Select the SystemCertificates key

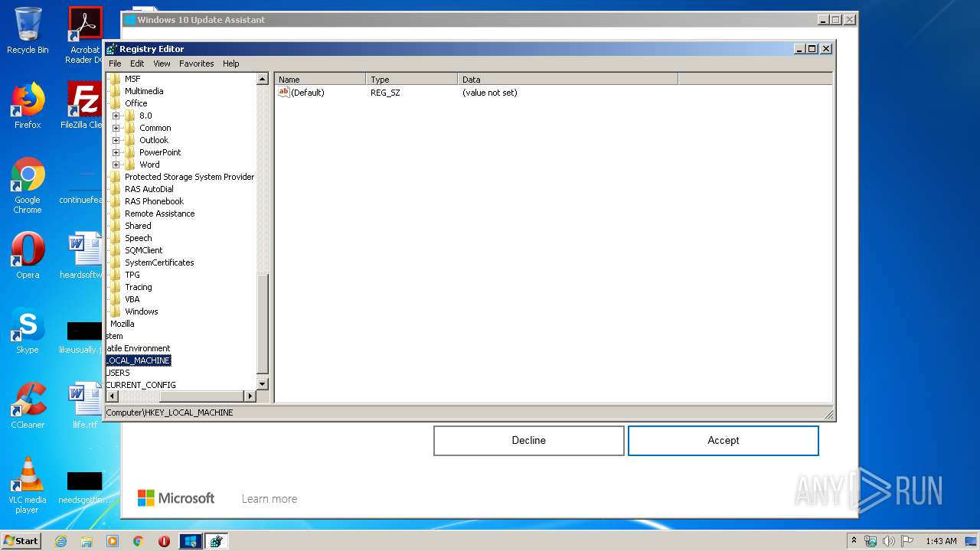coord(159,262)
